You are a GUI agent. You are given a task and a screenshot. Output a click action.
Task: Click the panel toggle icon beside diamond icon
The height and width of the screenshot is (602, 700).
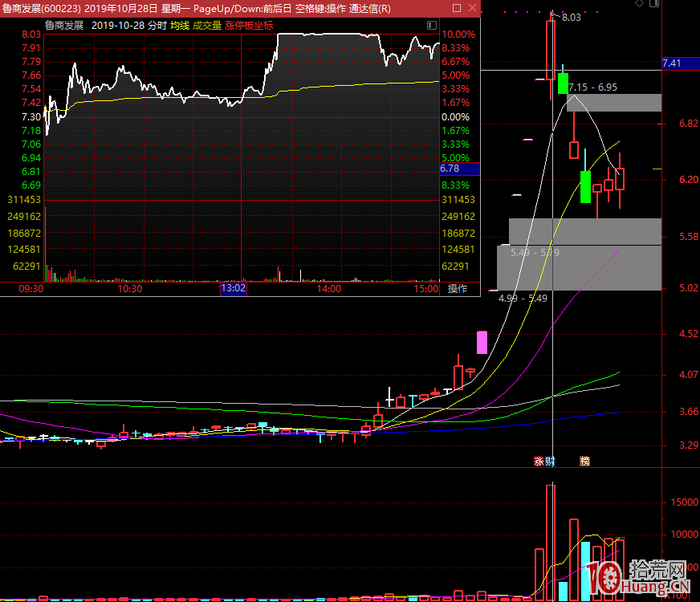coord(654,3)
